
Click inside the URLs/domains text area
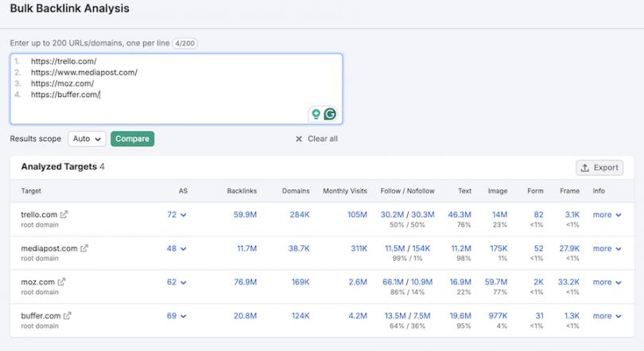[177, 89]
